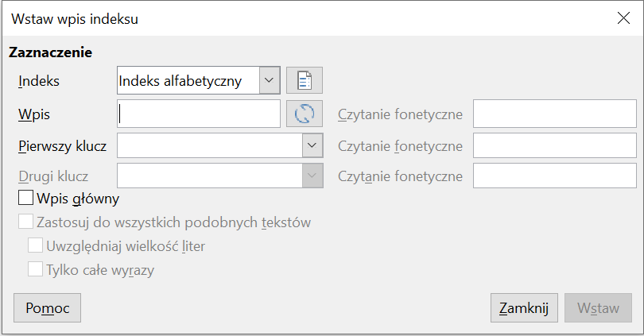Screen dimensions: 644x336
Task: Click the Pomoc button
Action: click(47, 308)
